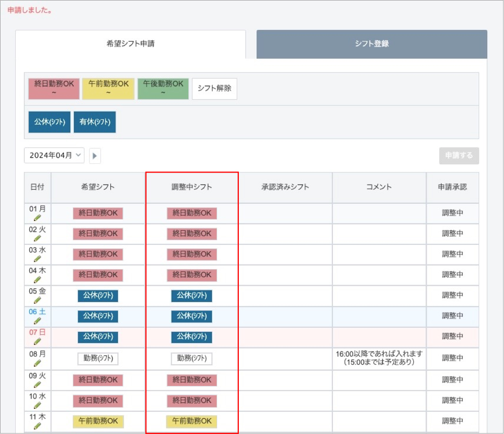
Task: Open the 2024年04月 month dropdown
Action: 54,156
